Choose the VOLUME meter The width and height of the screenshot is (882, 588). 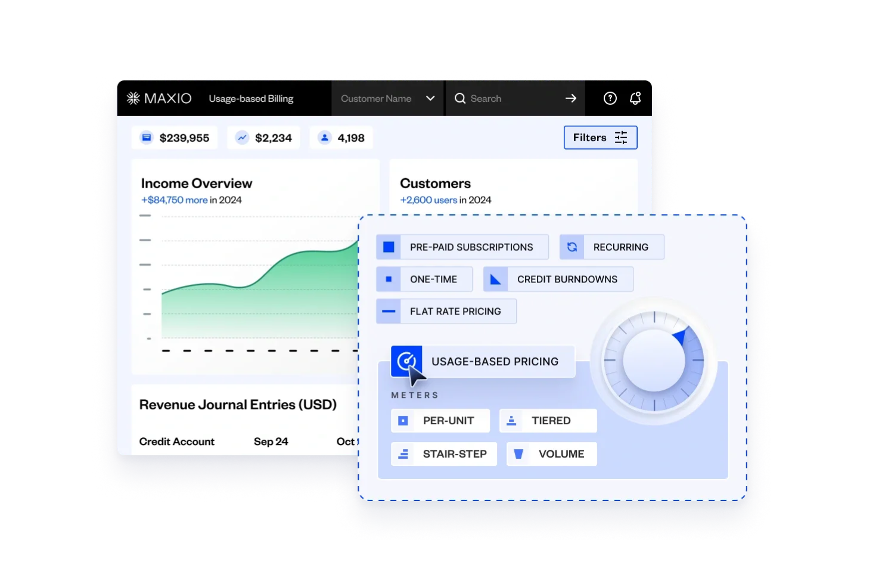point(552,454)
